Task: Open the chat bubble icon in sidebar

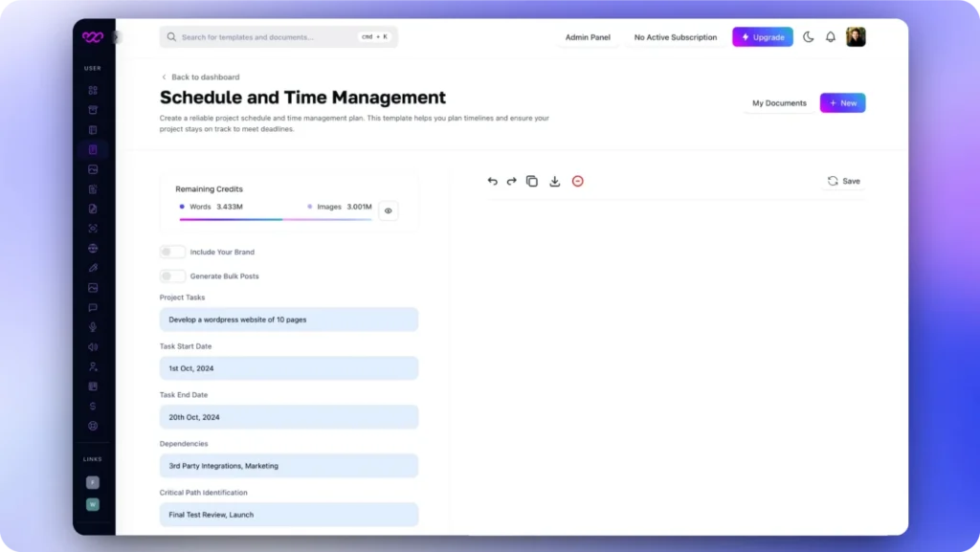Action: click(93, 307)
